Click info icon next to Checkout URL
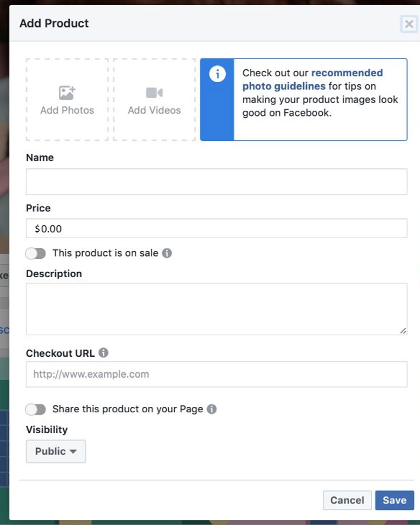 coord(103,353)
